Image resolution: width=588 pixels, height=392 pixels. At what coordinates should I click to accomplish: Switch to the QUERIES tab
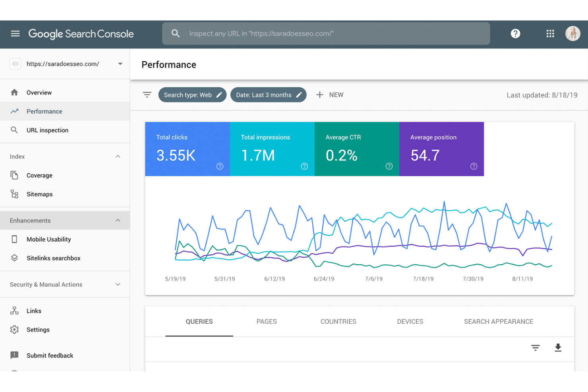coord(199,322)
